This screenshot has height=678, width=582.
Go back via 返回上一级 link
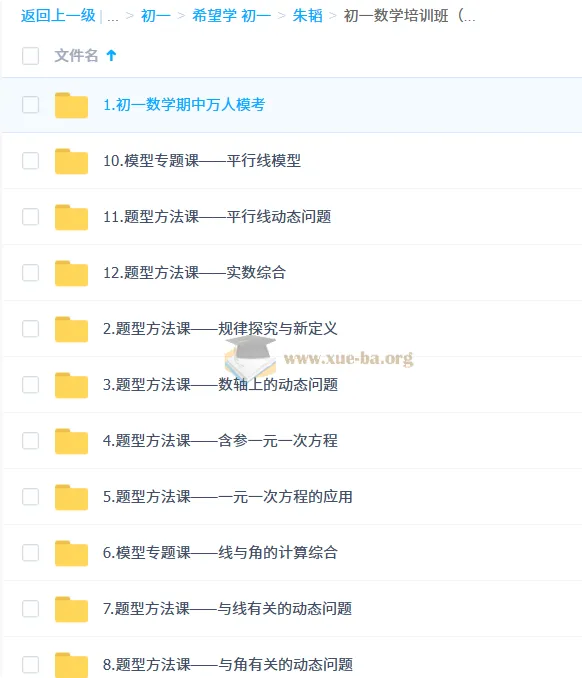pos(58,16)
